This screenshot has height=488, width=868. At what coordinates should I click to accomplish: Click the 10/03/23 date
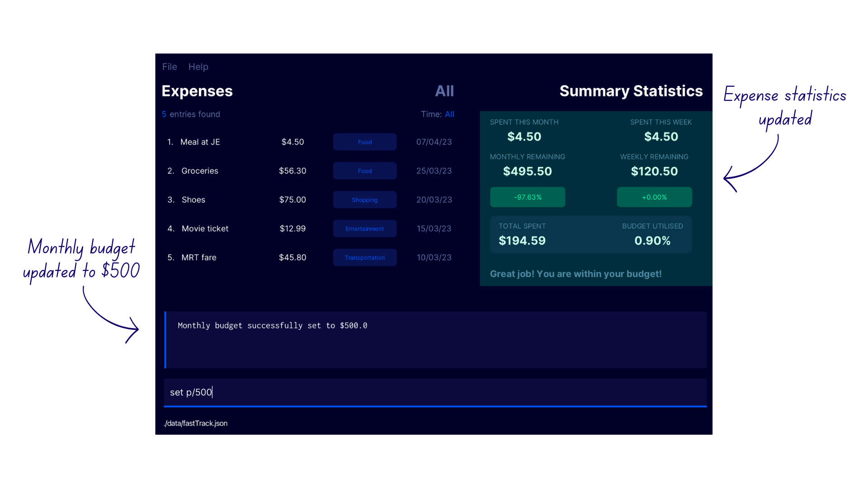tap(434, 258)
